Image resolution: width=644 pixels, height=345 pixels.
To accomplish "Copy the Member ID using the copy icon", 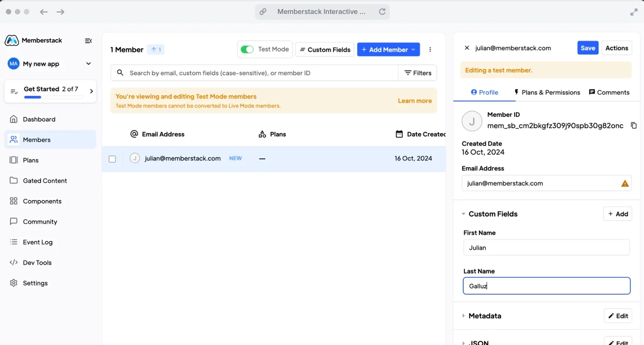I will [634, 125].
